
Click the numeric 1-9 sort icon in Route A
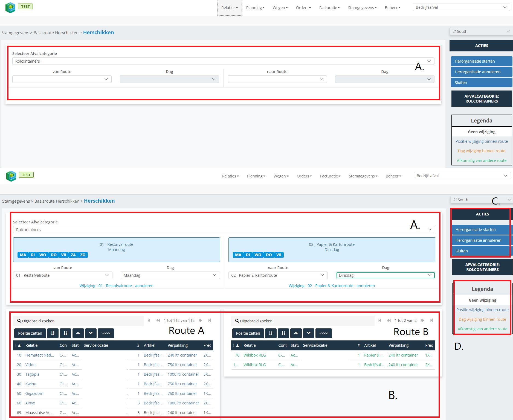(x=65, y=333)
